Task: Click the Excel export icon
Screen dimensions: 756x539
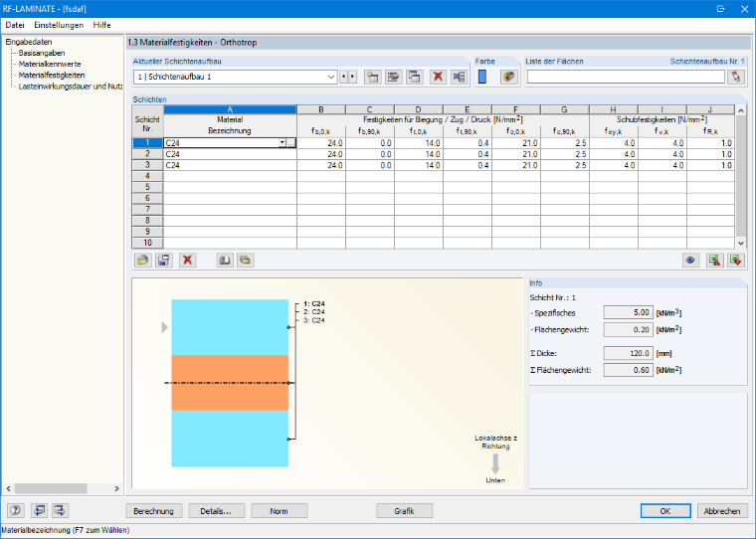Action: [714, 261]
